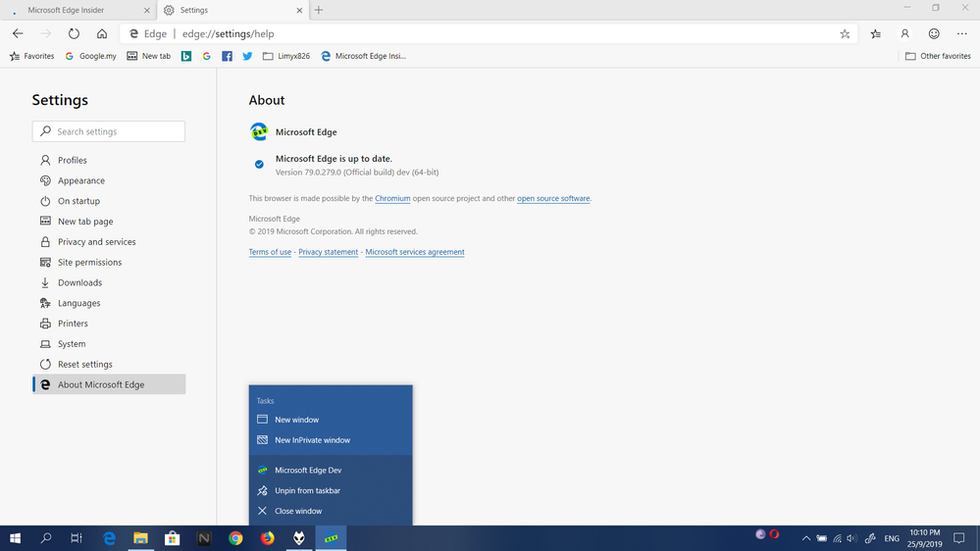The image size is (980, 551).
Task: Open the Privacy statement link
Action: (328, 252)
